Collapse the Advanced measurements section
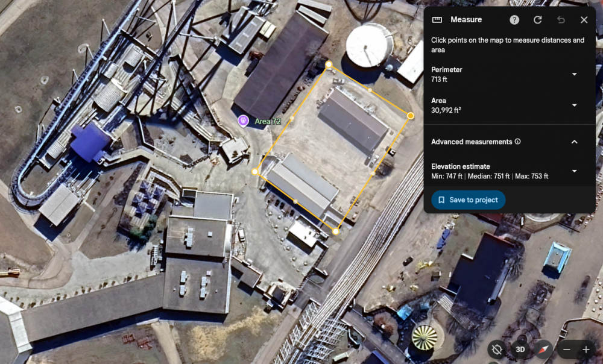 click(574, 142)
